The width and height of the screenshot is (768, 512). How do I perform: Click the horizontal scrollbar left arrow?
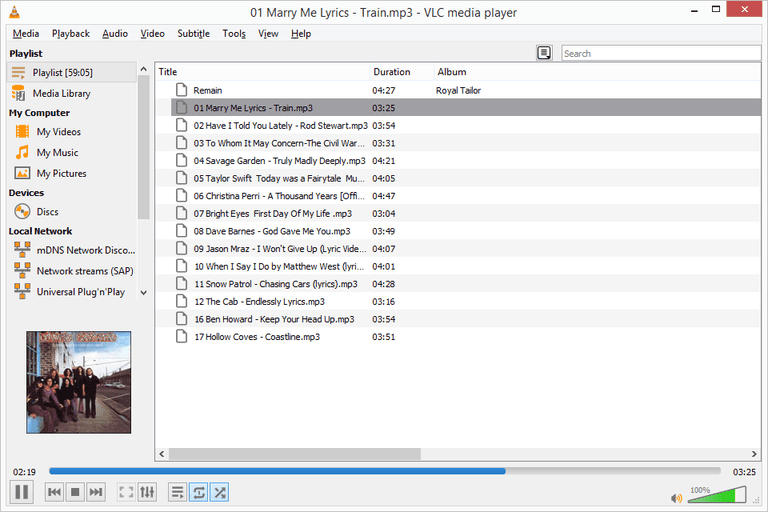(162, 454)
